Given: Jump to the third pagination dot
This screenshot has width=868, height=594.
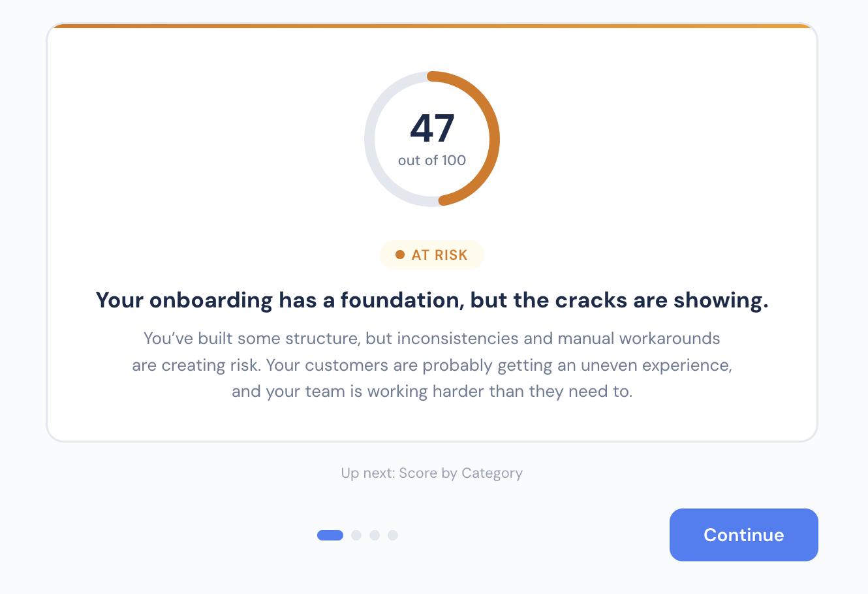Looking at the screenshot, I should (375, 535).
